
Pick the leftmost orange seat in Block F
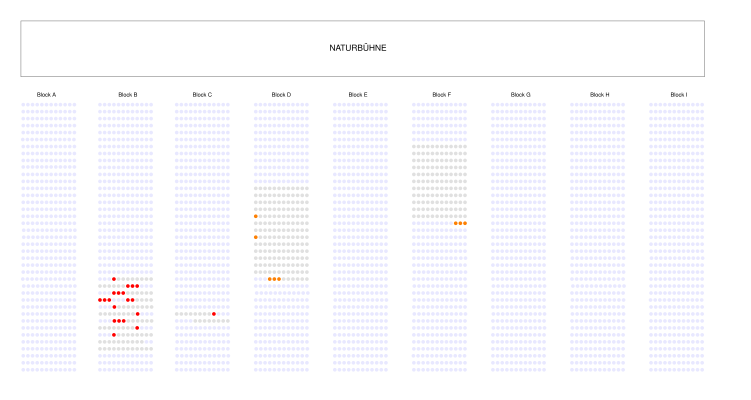point(455,223)
